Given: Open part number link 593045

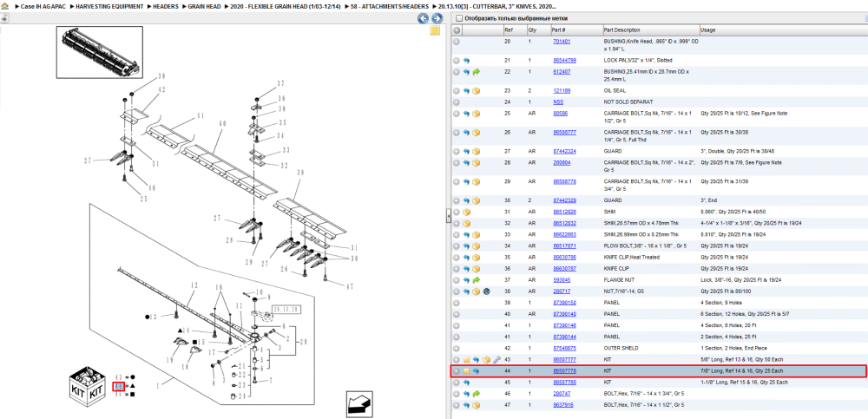Looking at the screenshot, I should (562, 280).
